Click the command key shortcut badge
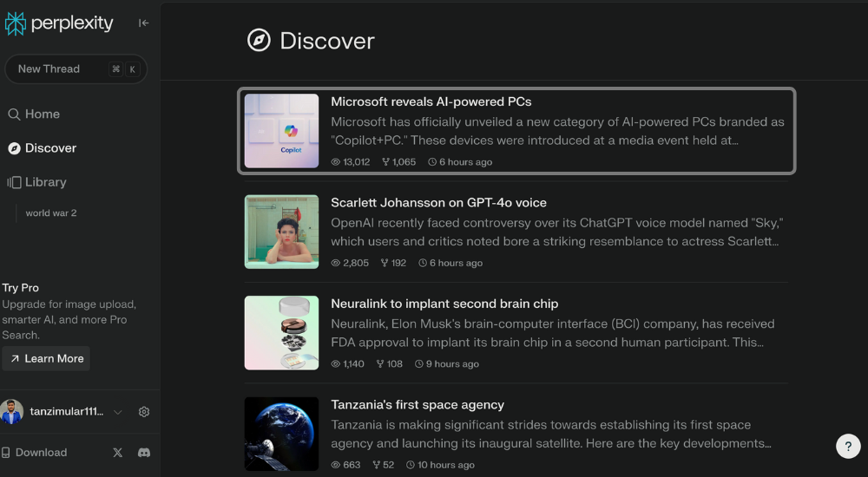Screen dimensions: 868x477 tap(115, 69)
